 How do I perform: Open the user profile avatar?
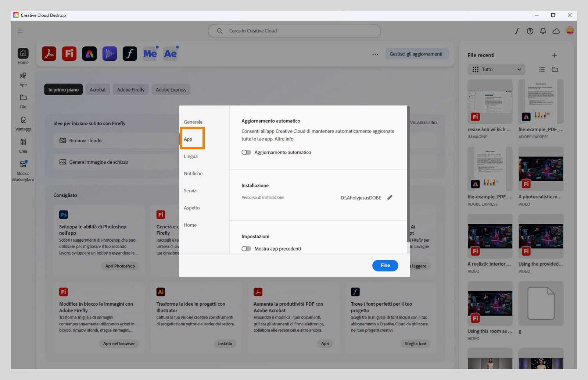click(x=570, y=31)
